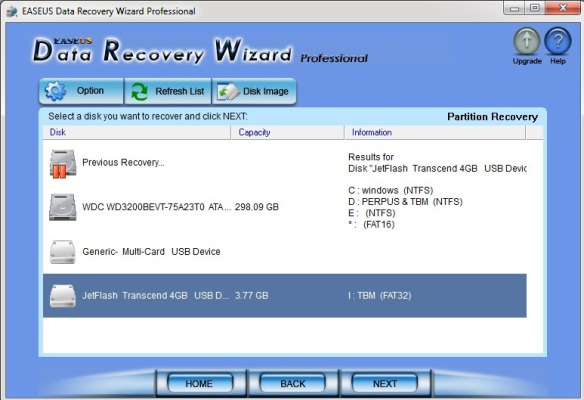
Task: Select the JetFlash Transcend 4GB row
Action: (285, 296)
